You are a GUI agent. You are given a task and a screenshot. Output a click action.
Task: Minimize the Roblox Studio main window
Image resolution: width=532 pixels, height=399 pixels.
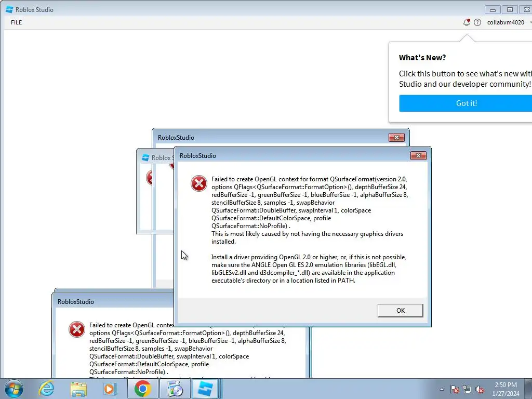coord(493,9)
